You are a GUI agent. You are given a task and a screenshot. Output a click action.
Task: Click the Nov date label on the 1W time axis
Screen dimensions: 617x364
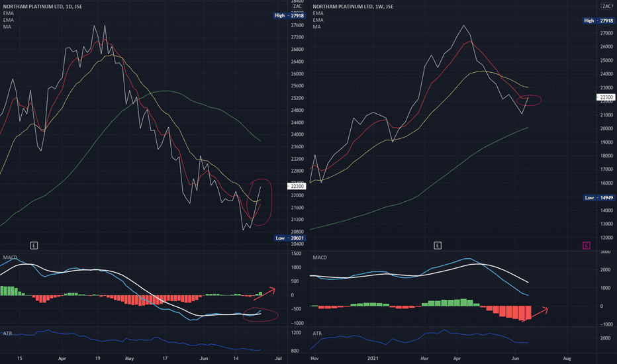[314, 359]
